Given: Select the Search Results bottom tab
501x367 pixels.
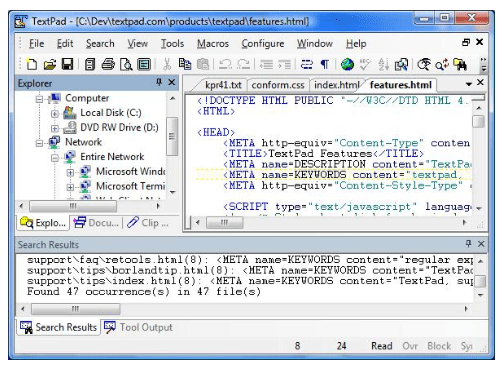Looking at the screenshot, I should pyautogui.click(x=58, y=327).
